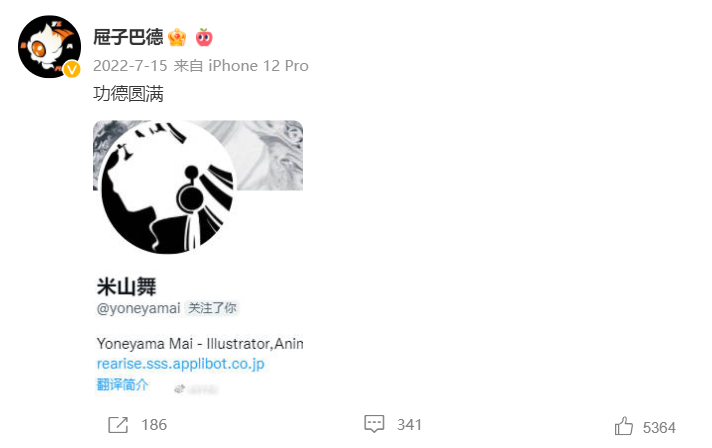Click the black-and-white circular profile avatar
The image size is (712, 448).
pyautogui.click(x=168, y=187)
